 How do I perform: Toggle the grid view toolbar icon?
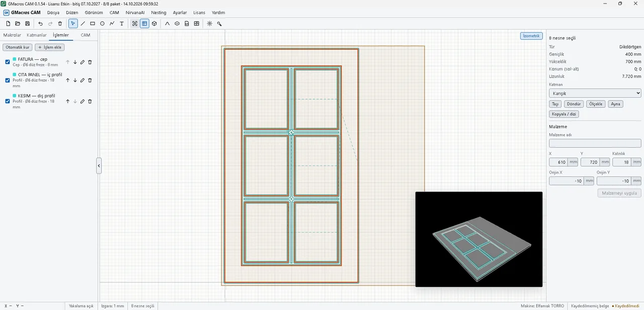pos(144,24)
